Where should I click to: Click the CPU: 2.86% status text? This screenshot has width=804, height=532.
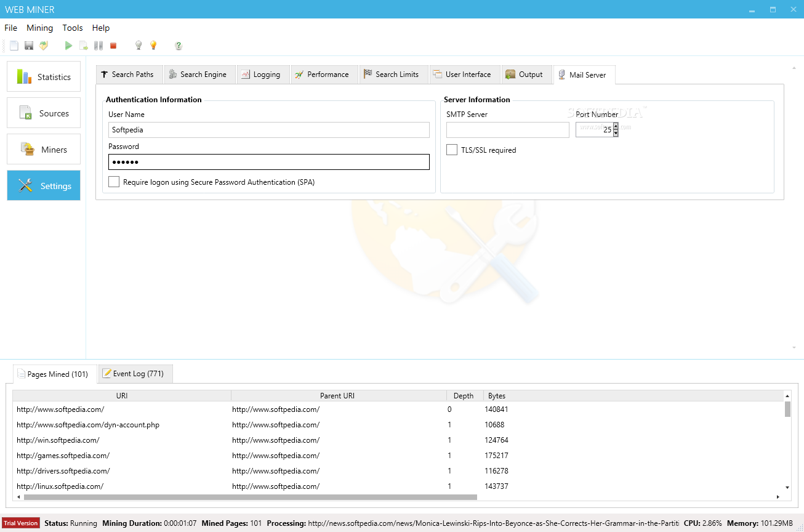point(702,523)
